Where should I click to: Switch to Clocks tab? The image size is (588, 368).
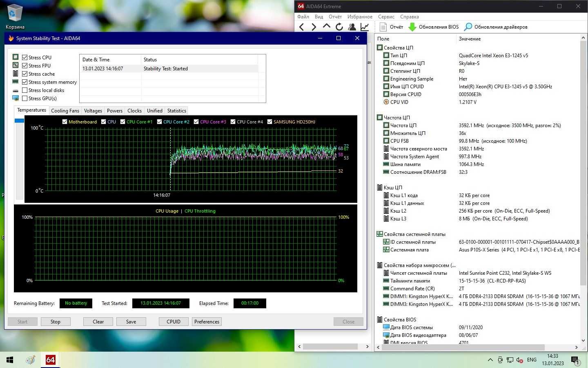click(134, 111)
